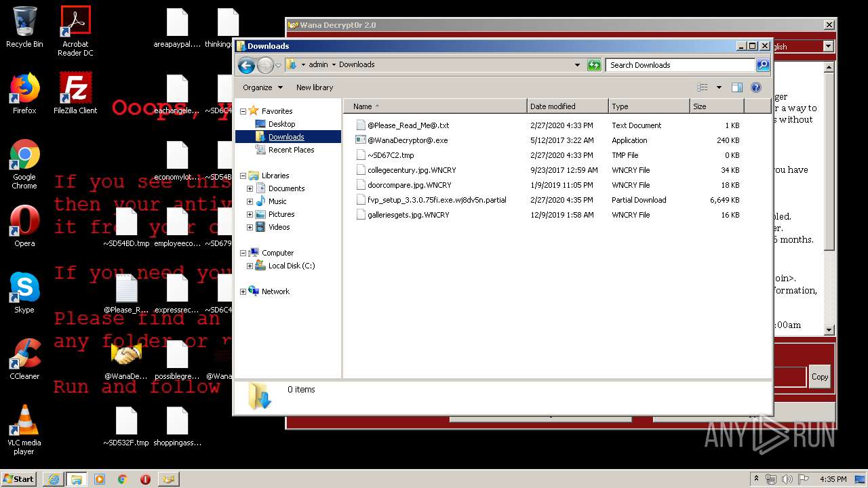Select galleriesgets.jpg.WNCRY file
This screenshot has width=868, height=488.
point(408,215)
